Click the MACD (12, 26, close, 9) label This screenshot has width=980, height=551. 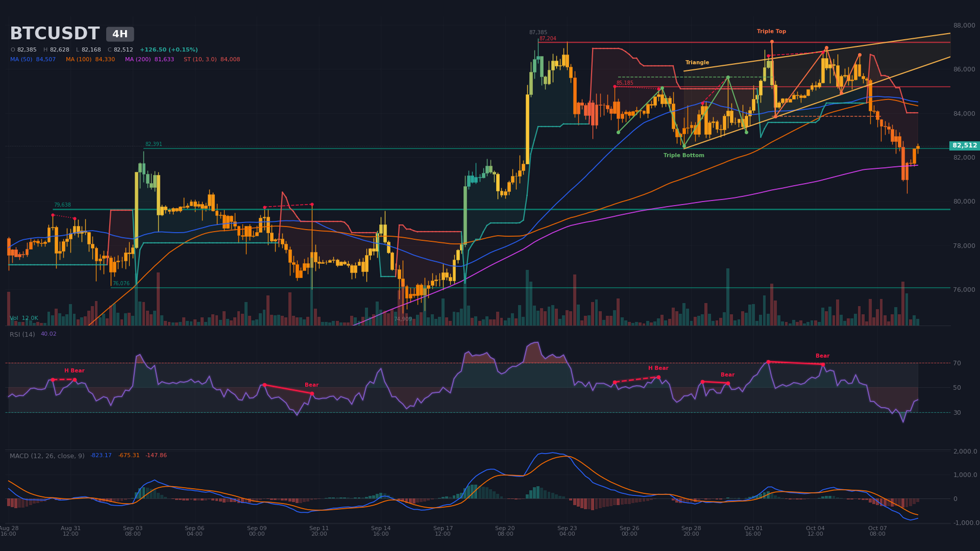click(x=47, y=456)
